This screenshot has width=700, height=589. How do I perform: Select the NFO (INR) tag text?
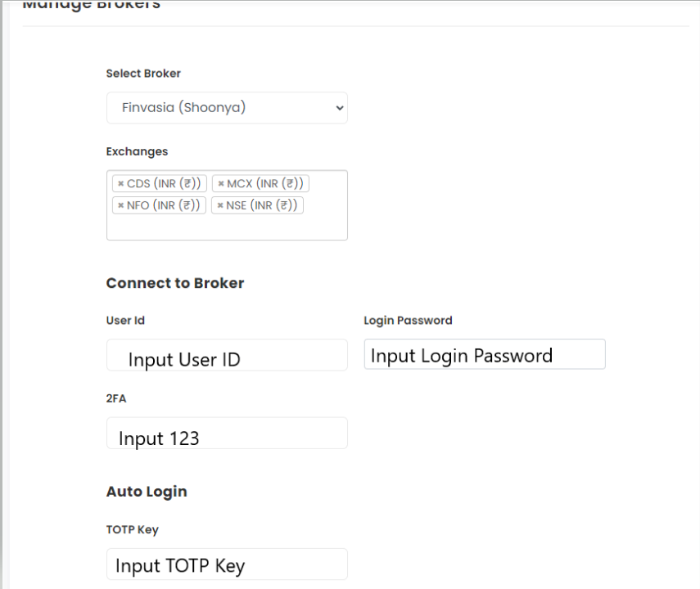(x=164, y=205)
